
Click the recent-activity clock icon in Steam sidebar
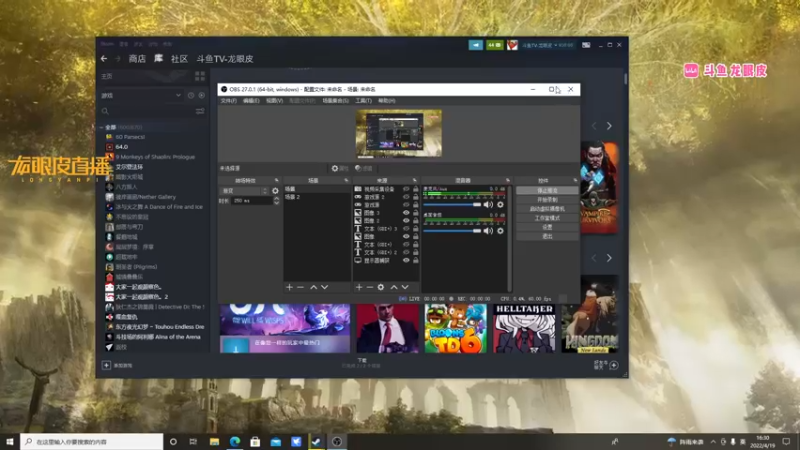(191, 95)
